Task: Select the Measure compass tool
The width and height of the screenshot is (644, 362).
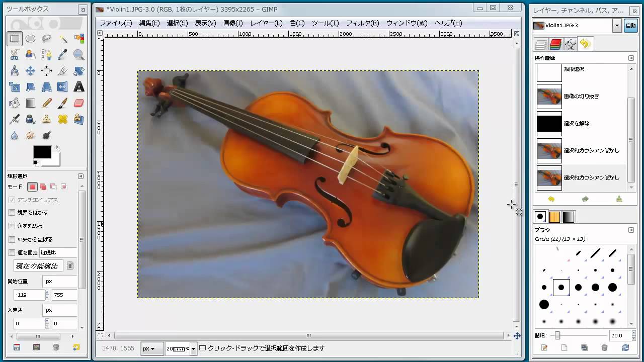Action: [x=15, y=71]
